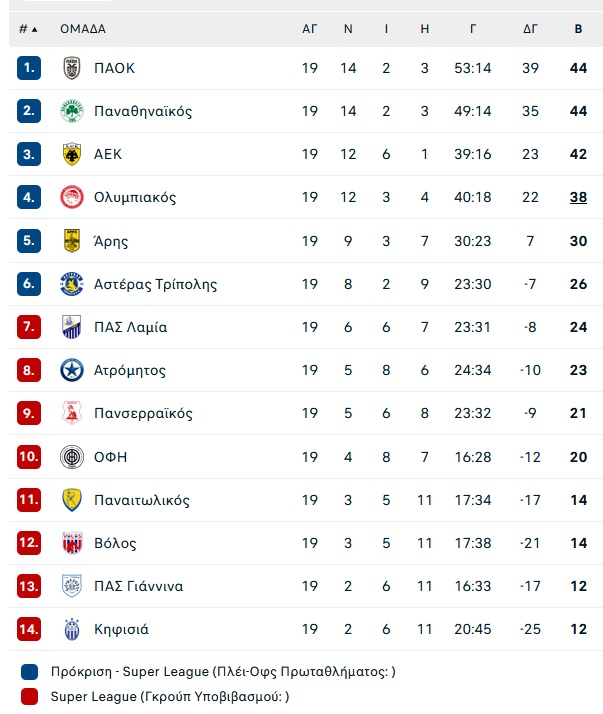Click the ΠΑΟΚ club crest icon

(x=72, y=68)
